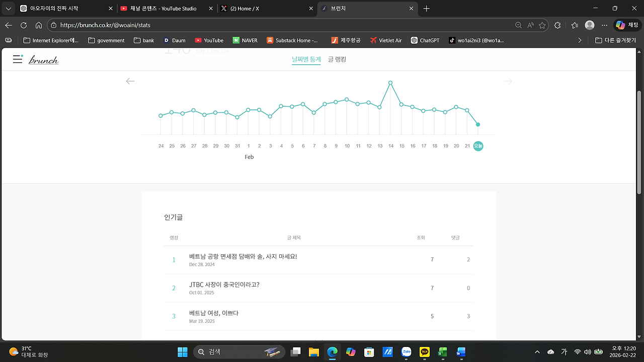This screenshot has height=362, width=644.
Task: Open Zalo from taskbar
Action: (x=406, y=352)
